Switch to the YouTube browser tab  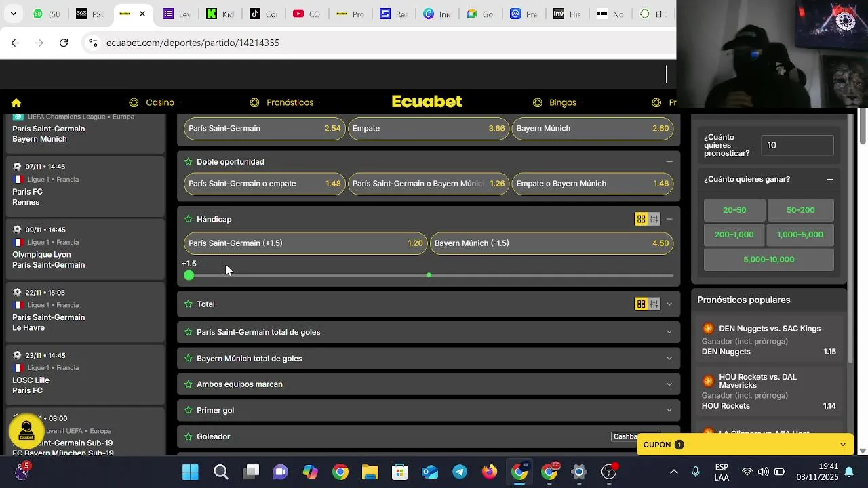[306, 14]
